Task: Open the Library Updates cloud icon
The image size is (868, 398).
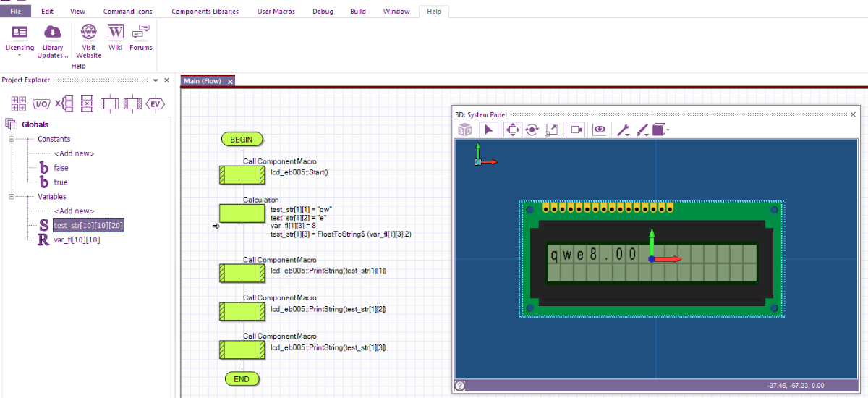Action: 52,32
